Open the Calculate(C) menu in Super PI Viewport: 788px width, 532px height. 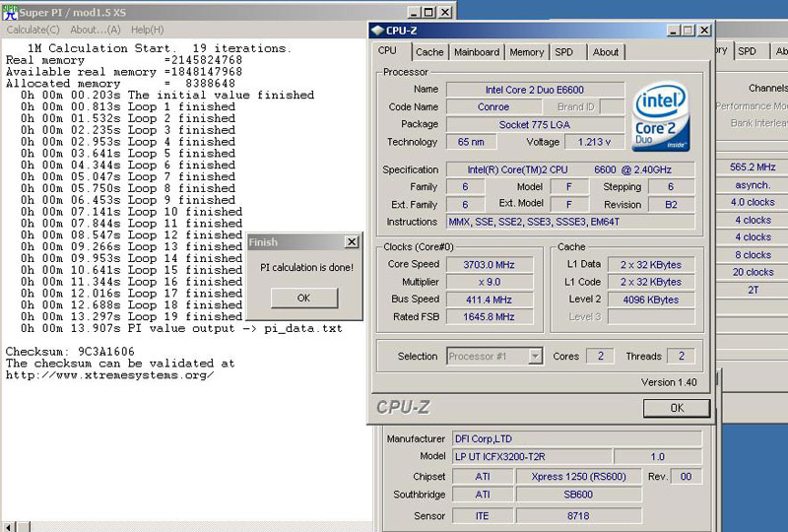[x=33, y=30]
